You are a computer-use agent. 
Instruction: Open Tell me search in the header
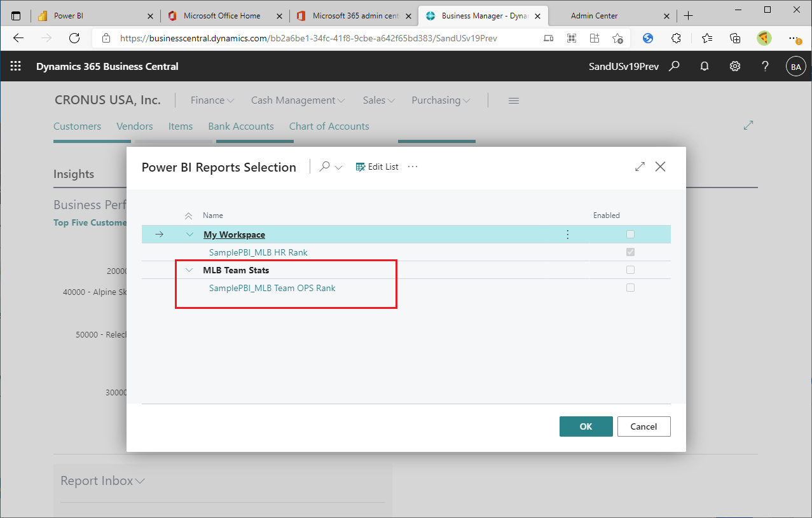coord(675,66)
